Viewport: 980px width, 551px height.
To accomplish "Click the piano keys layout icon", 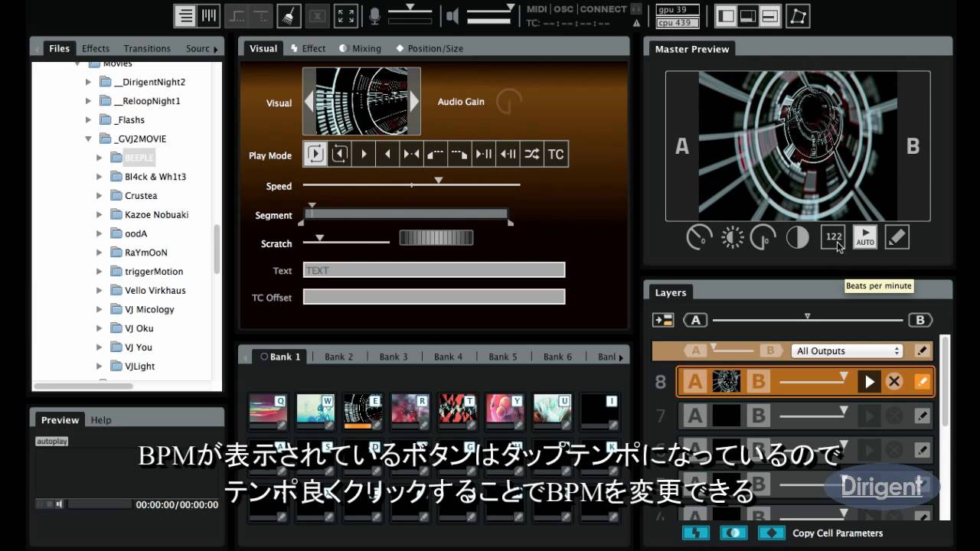I will pyautogui.click(x=208, y=15).
